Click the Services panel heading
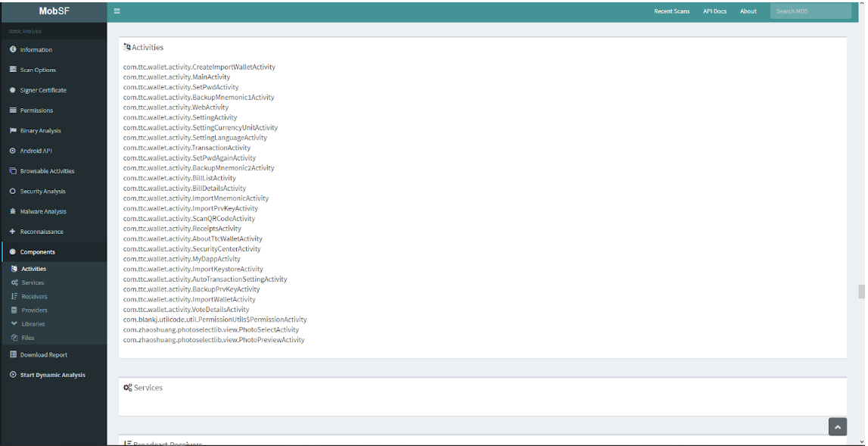The height and width of the screenshot is (446, 868). pyautogui.click(x=143, y=387)
